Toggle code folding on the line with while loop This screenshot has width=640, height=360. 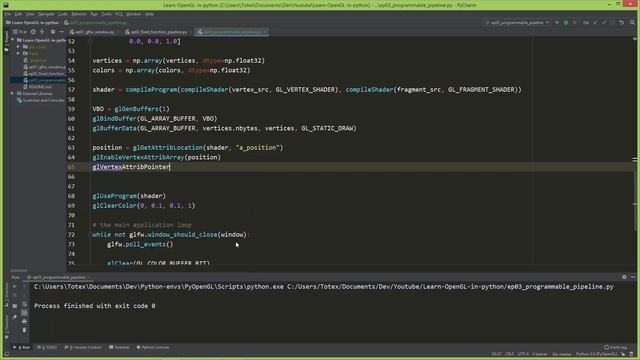pos(89,235)
